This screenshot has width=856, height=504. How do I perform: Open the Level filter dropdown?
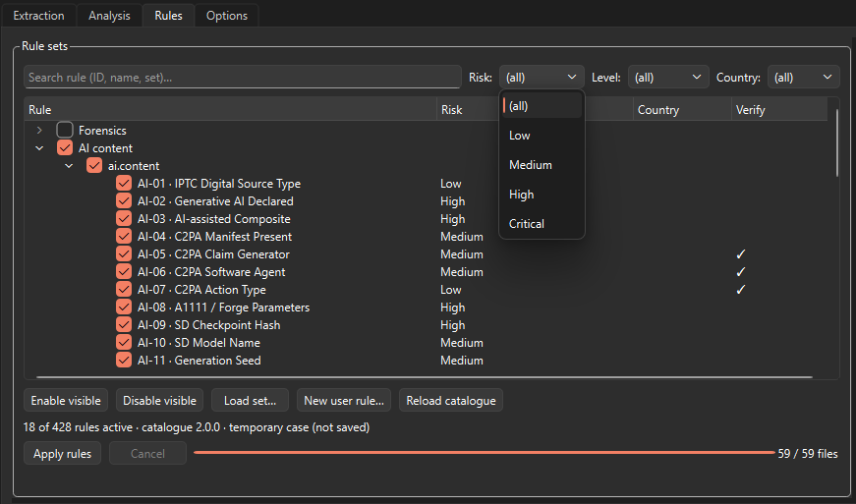tap(668, 78)
